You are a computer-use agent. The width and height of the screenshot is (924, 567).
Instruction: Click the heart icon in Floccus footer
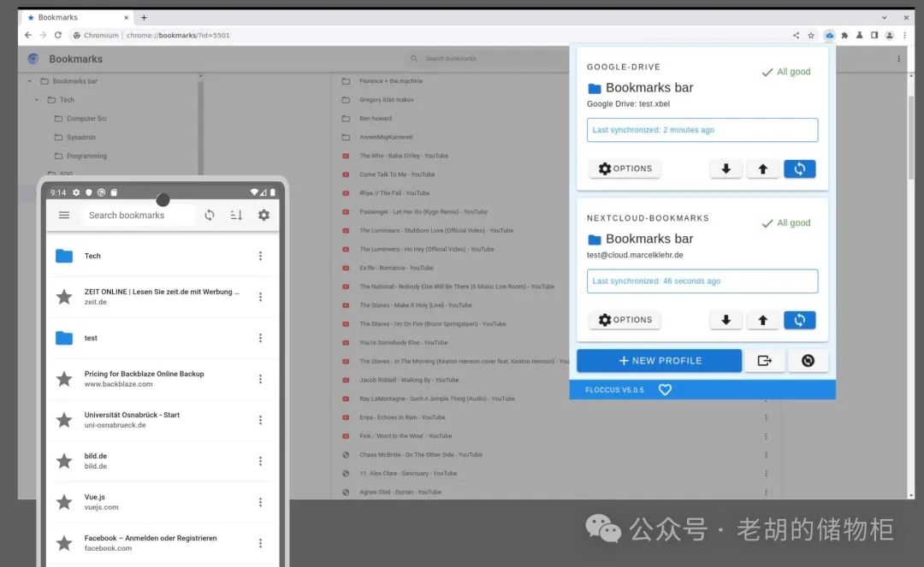(665, 390)
